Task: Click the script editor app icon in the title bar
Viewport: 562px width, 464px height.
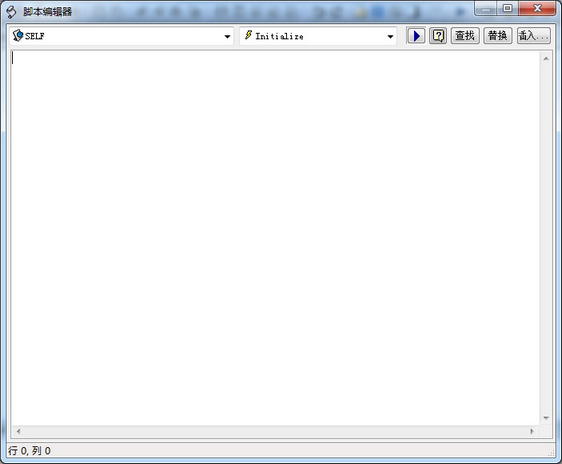Action: tap(11, 12)
